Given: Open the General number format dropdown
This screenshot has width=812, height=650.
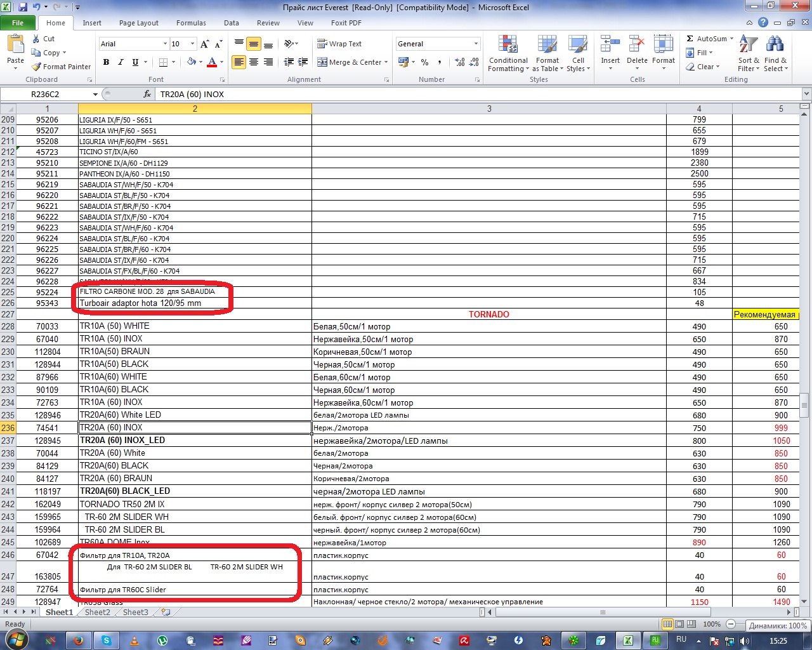Looking at the screenshot, I should pyautogui.click(x=476, y=44).
